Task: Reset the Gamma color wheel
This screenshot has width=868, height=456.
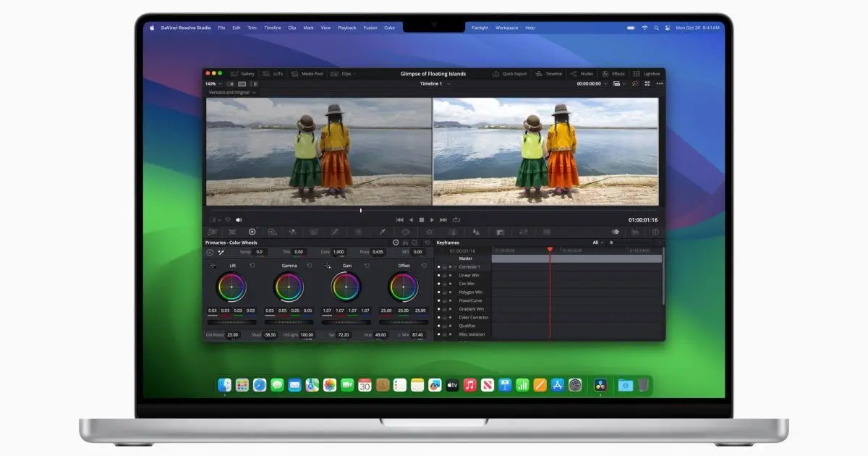Action: (x=310, y=266)
